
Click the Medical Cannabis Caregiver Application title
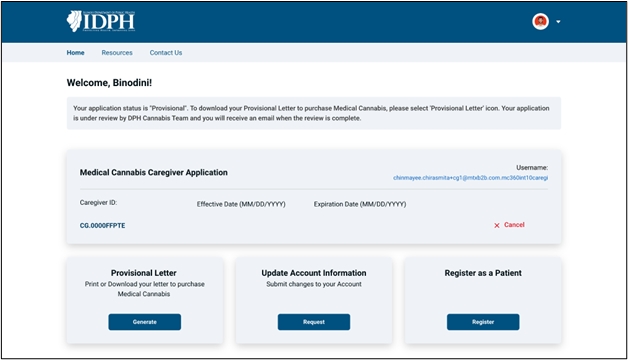[153, 173]
